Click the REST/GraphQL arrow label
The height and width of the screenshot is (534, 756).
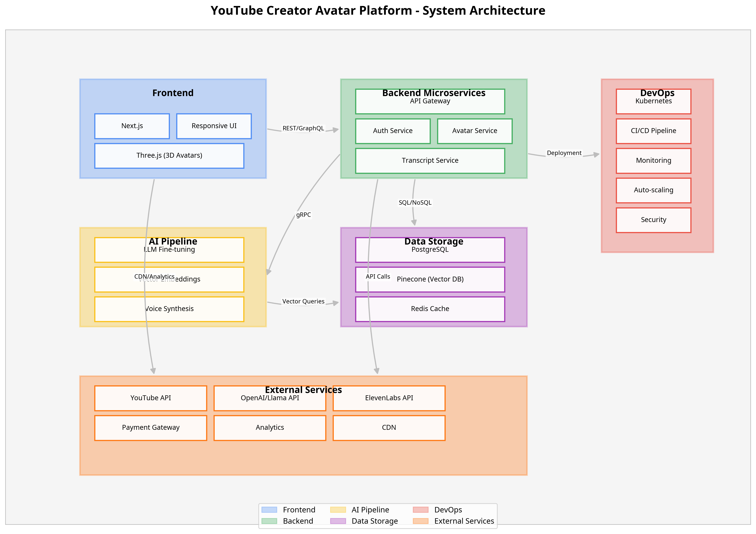[x=303, y=128]
